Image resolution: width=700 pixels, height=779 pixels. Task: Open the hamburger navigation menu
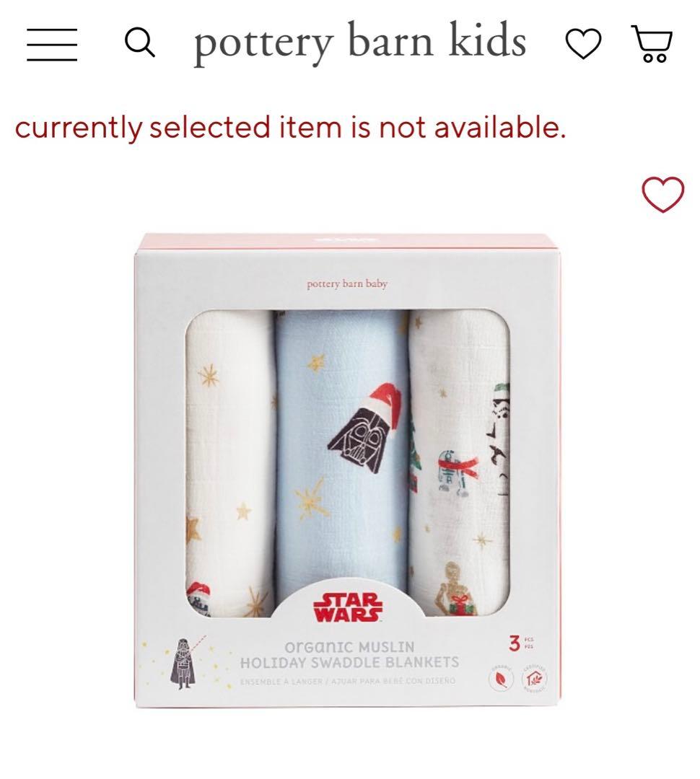click(x=52, y=45)
